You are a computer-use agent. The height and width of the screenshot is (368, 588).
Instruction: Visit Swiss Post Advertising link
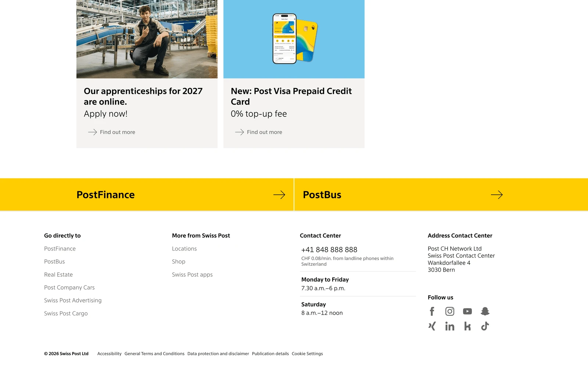point(73,300)
